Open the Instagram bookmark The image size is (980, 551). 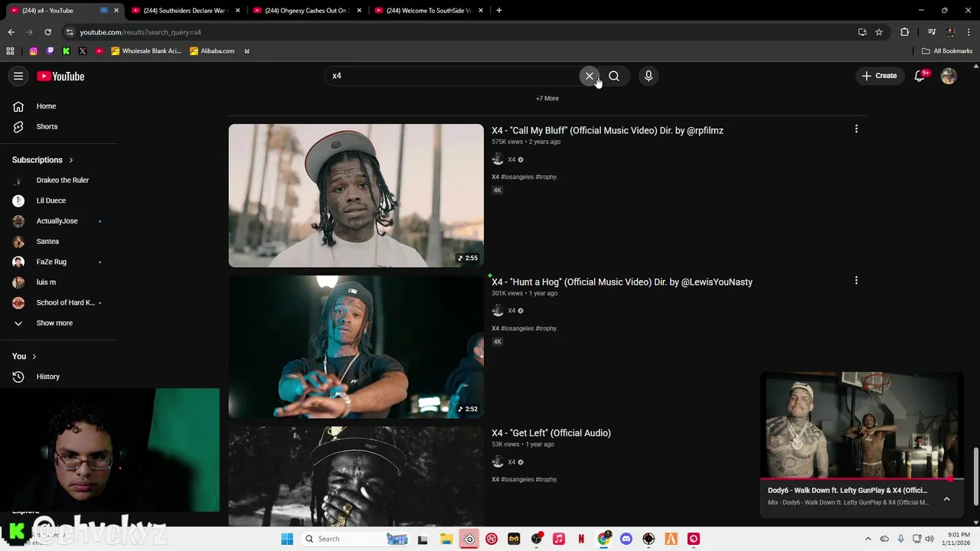tap(33, 51)
